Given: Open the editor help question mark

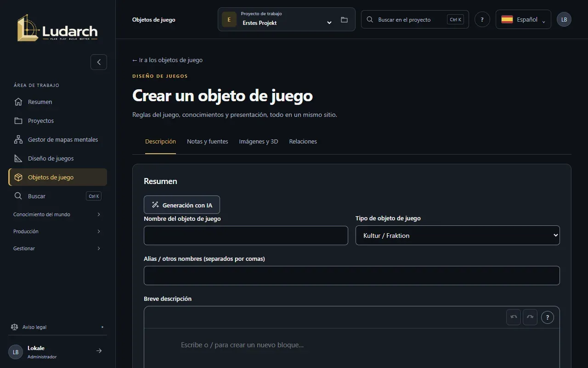Looking at the screenshot, I should tap(548, 317).
